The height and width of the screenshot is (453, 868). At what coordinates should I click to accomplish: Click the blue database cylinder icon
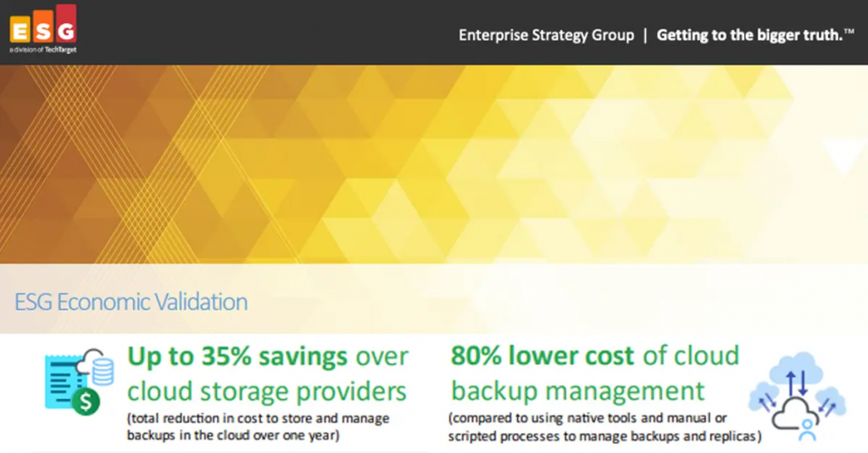point(103,370)
